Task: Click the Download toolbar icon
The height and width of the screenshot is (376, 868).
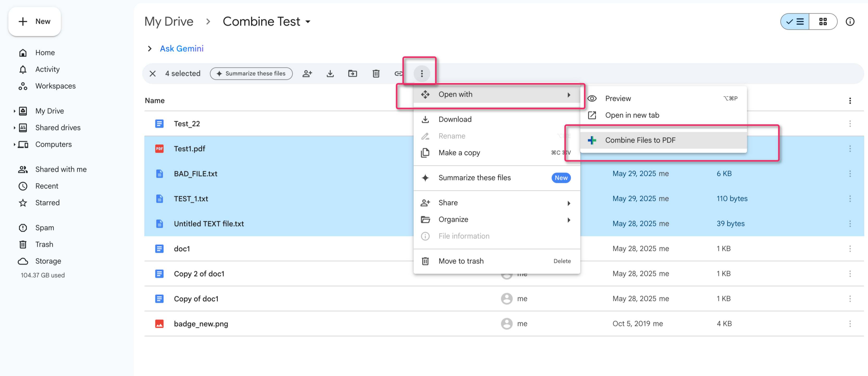Action: 330,73
